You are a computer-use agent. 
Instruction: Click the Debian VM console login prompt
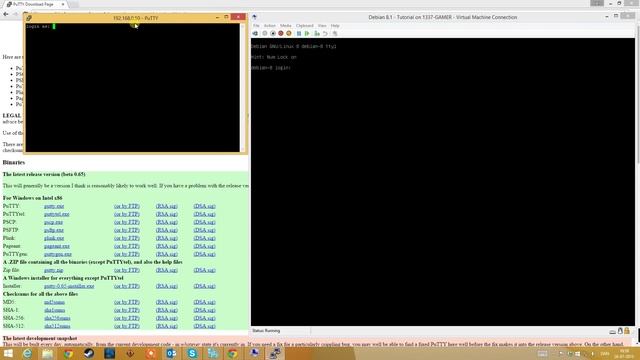[x=271, y=68]
